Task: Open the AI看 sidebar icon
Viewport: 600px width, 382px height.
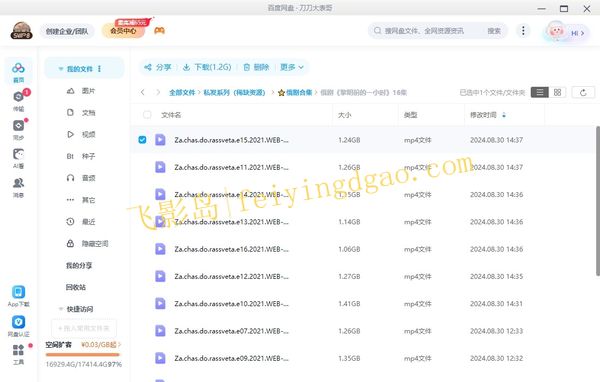Action: click(x=18, y=154)
